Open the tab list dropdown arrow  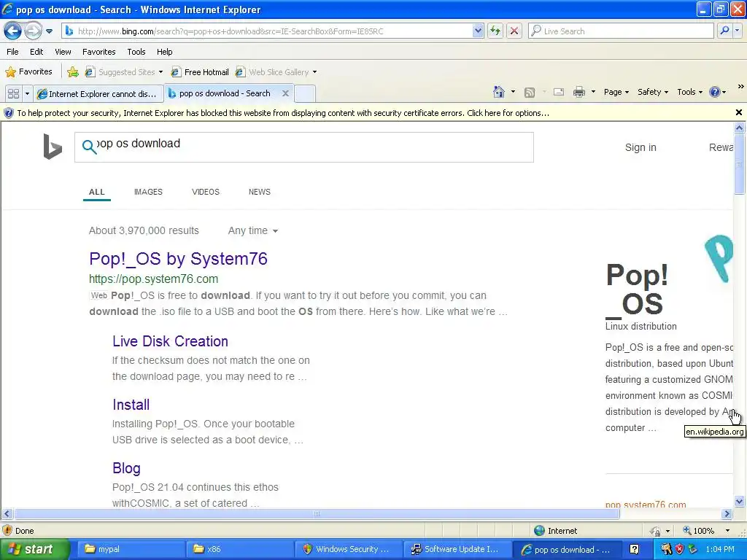pyautogui.click(x=27, y=94)
